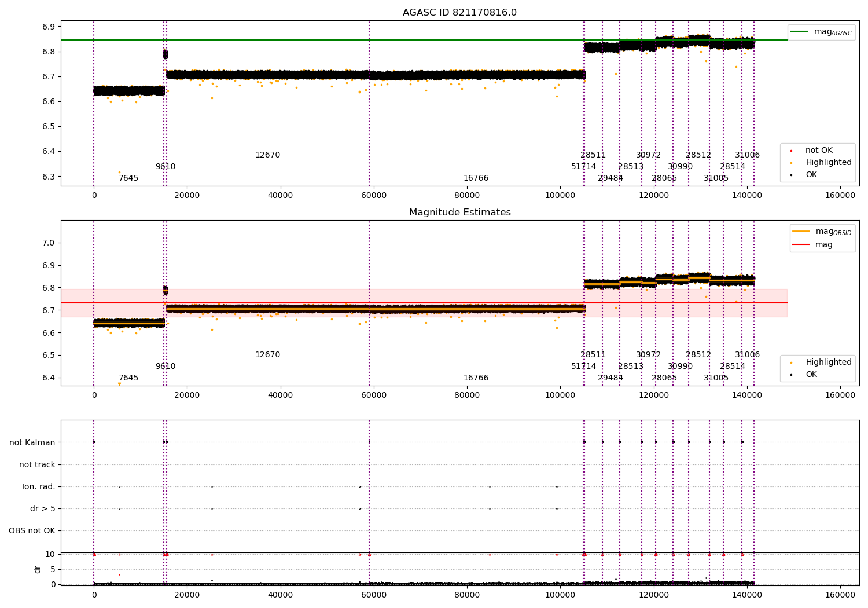This screenshot has width=868, height=608.
Task: Click the green horizontal mag AGASC line
Action: (424, 40)
